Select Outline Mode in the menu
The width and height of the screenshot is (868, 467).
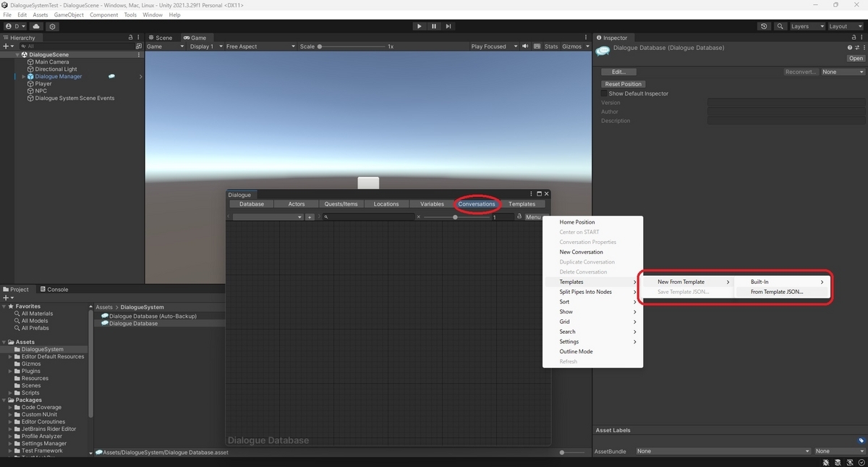576,351
